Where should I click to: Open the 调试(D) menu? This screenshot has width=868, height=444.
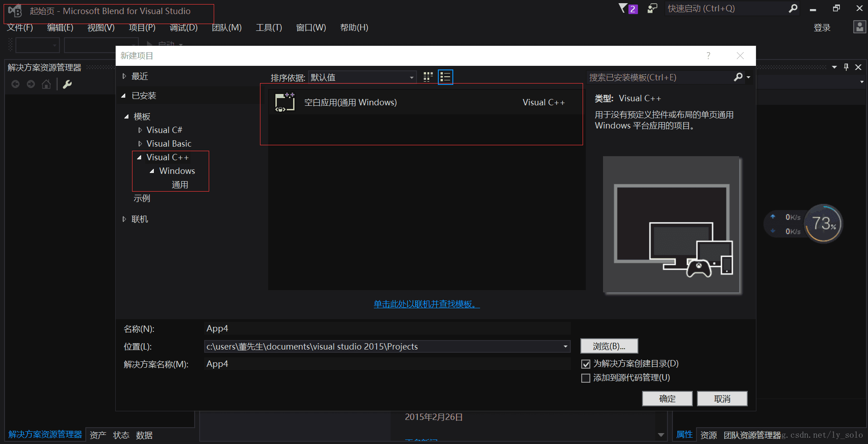(184, 28)
